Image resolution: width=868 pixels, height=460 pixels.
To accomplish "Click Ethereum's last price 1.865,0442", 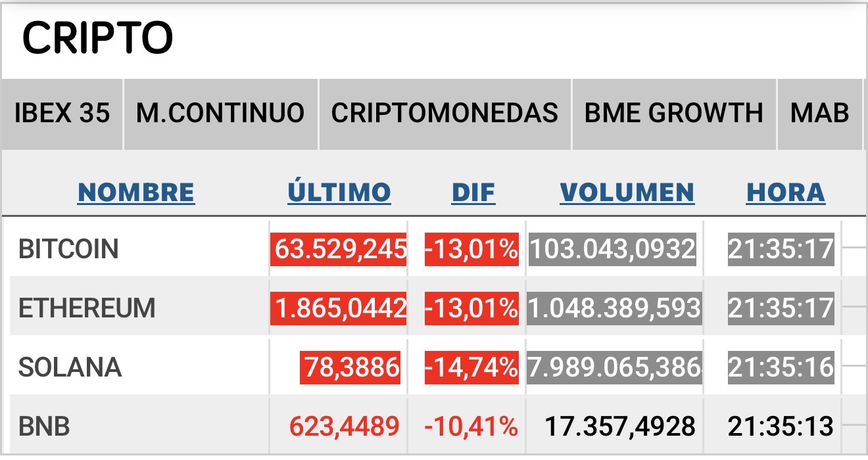I will pos(339,308).
